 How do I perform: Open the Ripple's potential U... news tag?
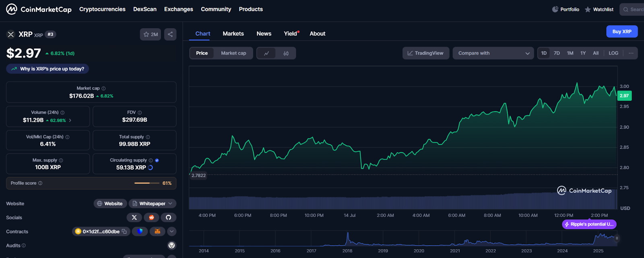click(589, 224)
